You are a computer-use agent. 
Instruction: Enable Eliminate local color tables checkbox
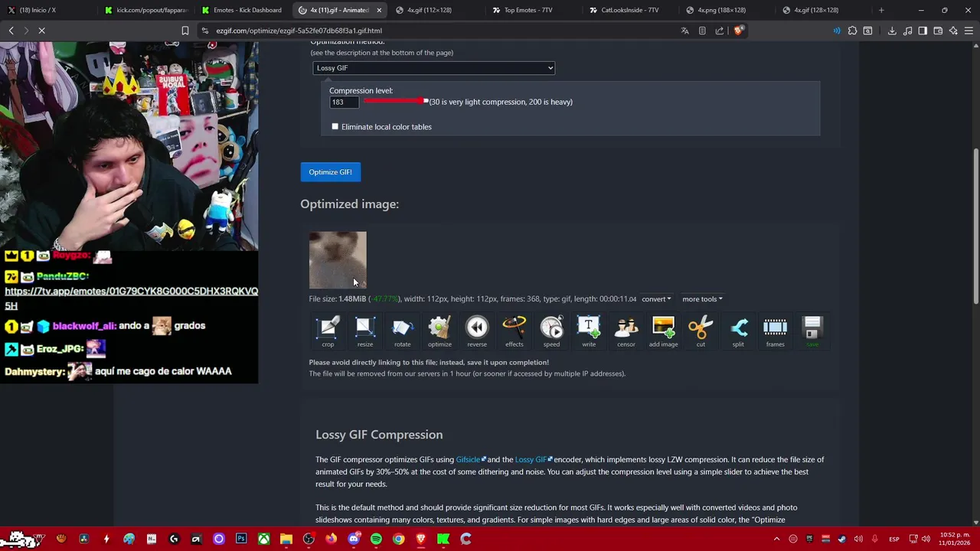[335, 126]
